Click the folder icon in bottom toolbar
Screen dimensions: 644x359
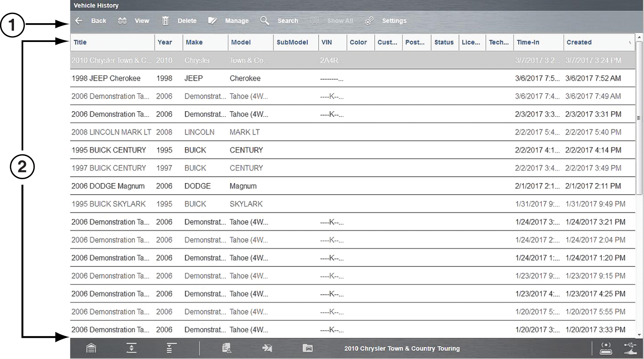307,348
